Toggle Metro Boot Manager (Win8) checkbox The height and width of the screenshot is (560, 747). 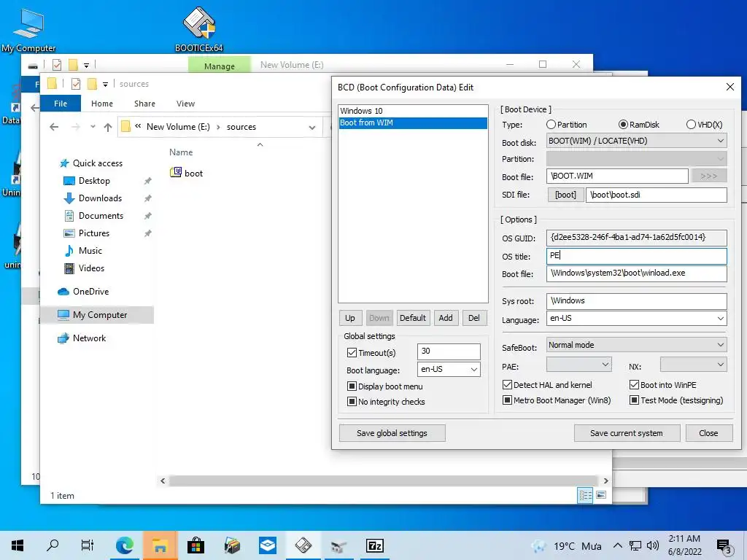[508, 400]
